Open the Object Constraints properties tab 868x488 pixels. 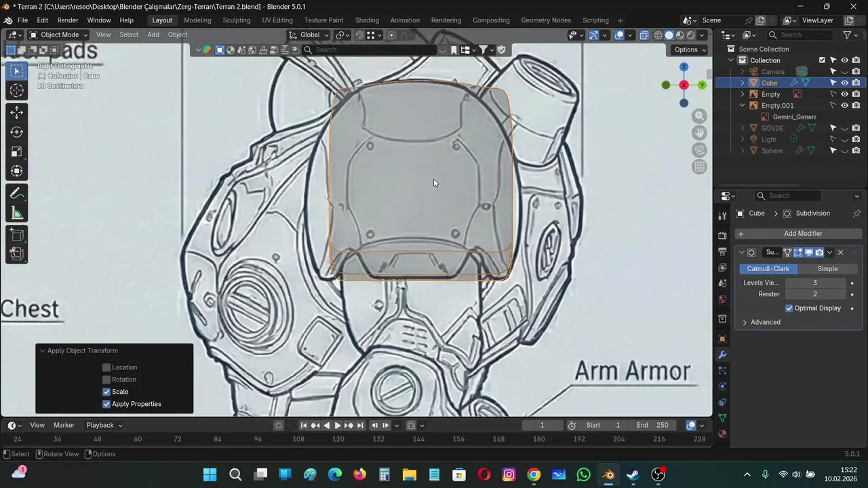(x=722, y=403)
